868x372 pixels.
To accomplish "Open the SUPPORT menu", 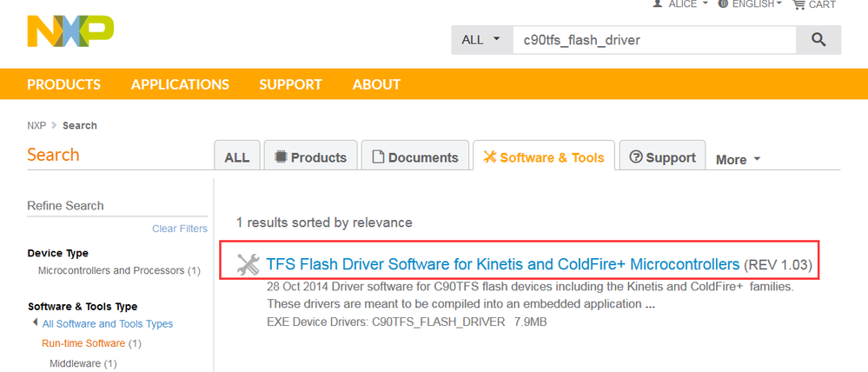I will [x=290, y=84].
